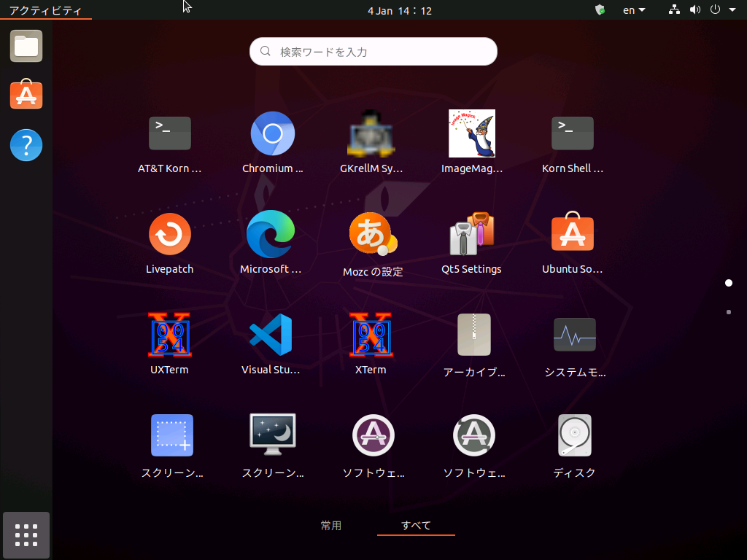747x560 pixels.
Task: Click the power icon in top bar
Action: [x=715, y=9]
